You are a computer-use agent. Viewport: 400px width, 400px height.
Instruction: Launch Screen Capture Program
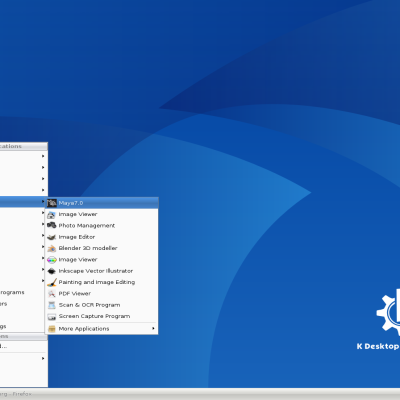click(x=102, y=316)
